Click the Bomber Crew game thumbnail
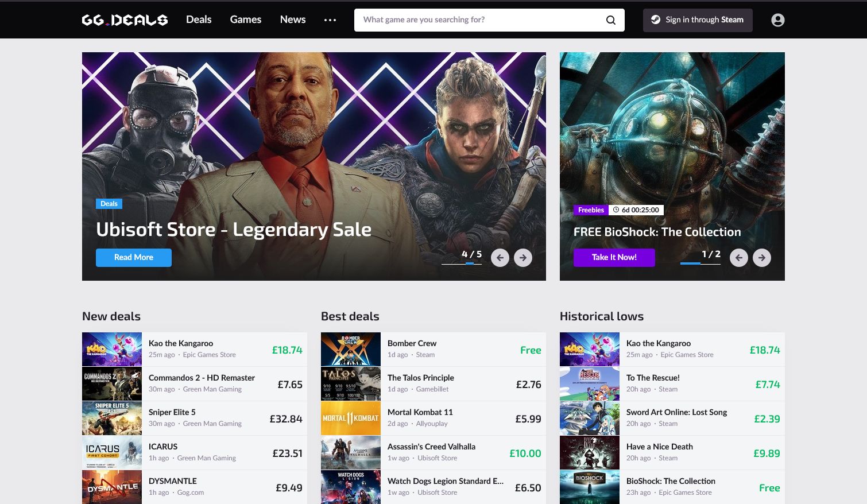Screen dimensions: 867x504 point(351,349)
